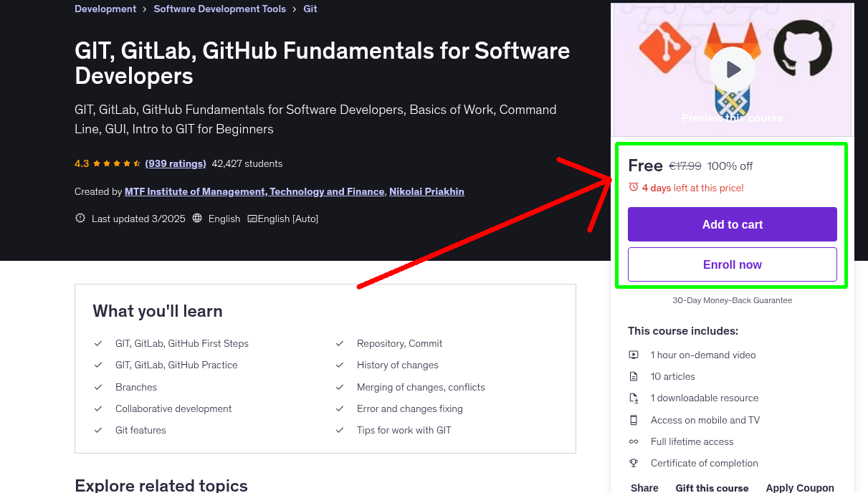Screen dimensions: 868x493
Task: Click the mobile and TV access icon
Action: (x=634, y=420)
